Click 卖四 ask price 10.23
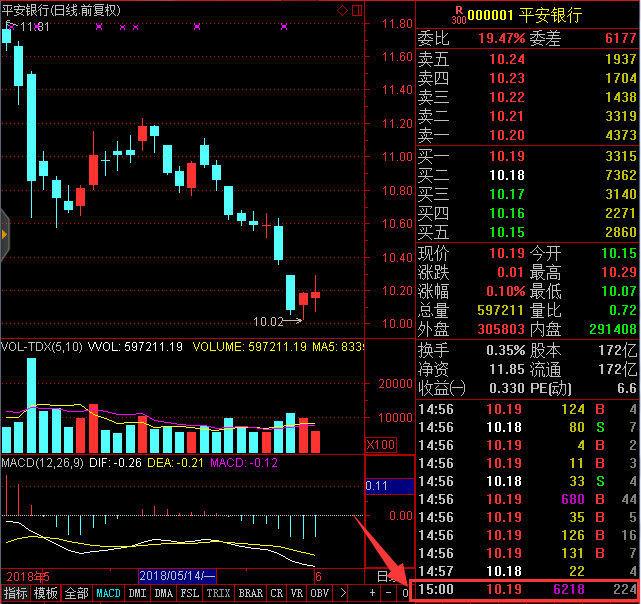 pyautogui.click(x=507, y=78)
